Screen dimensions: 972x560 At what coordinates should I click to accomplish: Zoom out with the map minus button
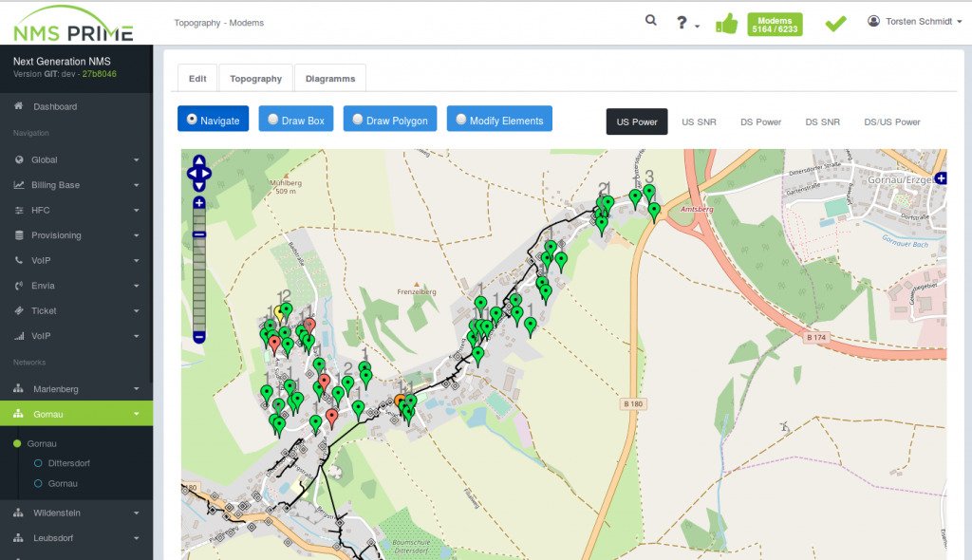point(199,337)
